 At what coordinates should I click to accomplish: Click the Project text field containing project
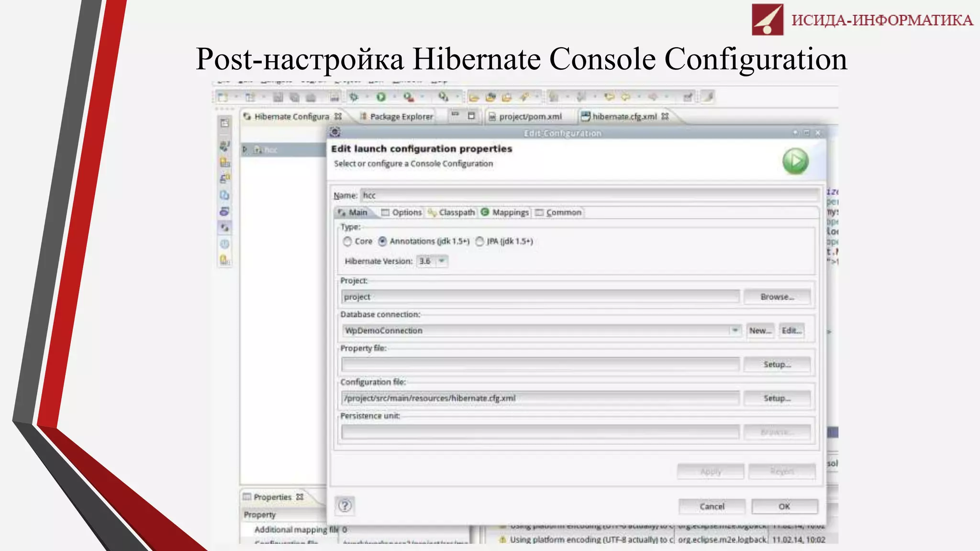click(540, 297)
